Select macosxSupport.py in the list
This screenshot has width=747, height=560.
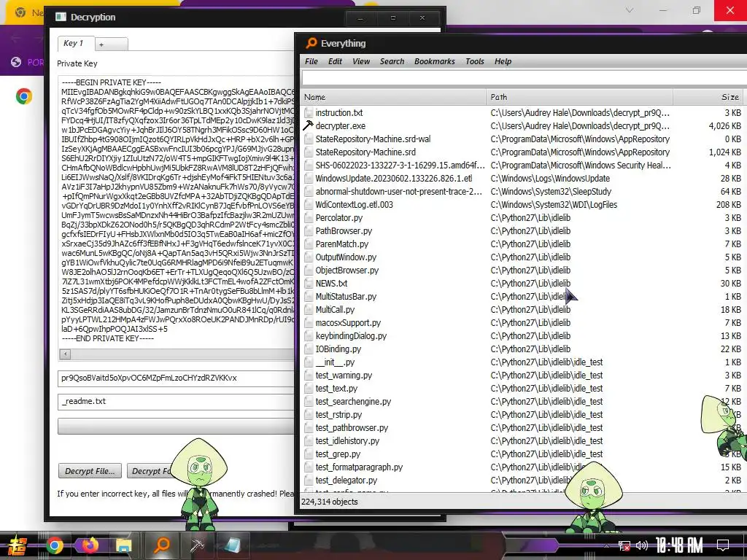click(x=348, y=323)
